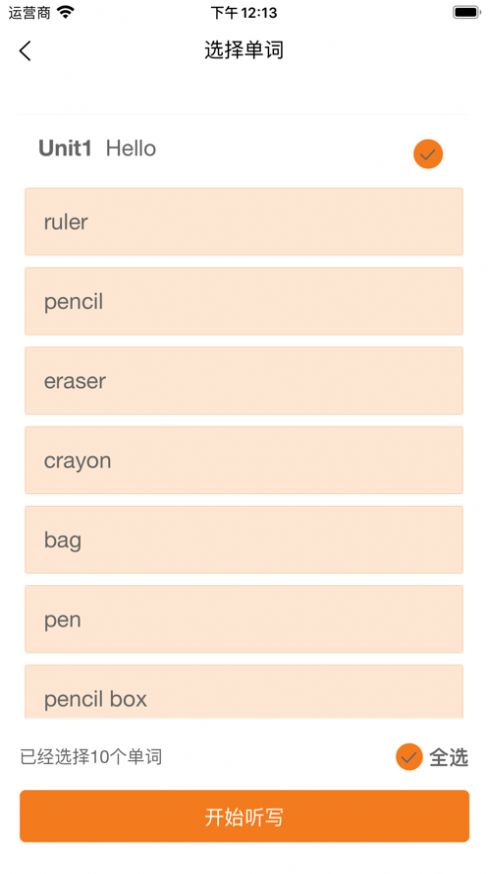
Task: Tap the 下午 12:13 clock
Action: pyautogui.click(x=244, y=12)
